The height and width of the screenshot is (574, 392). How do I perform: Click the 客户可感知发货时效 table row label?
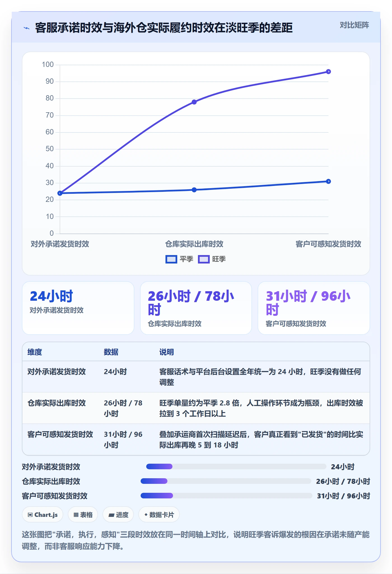(60, 434)
